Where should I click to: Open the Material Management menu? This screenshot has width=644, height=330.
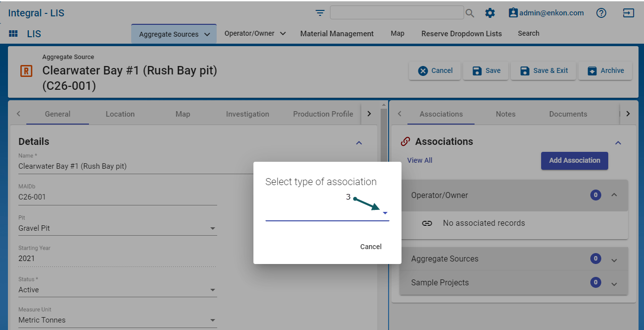click(336, 34)
